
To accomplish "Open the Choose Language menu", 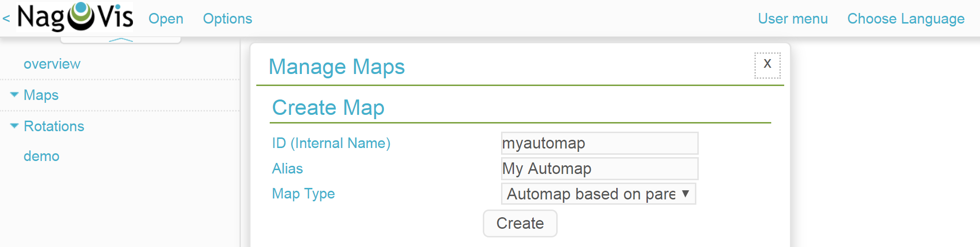I will coord(906,19).
